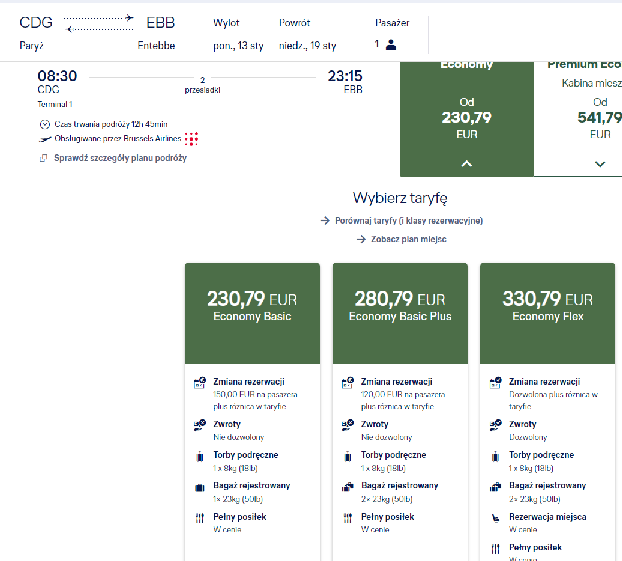Click the 2 przesiadki stops label
622x561 pixels.
click(202, 85)
